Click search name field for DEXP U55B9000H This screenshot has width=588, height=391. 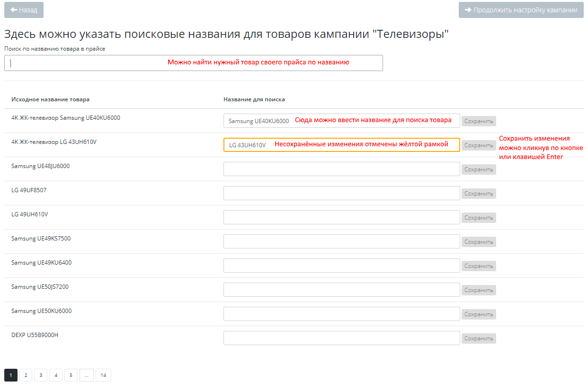pyautogui.click(x=341, y=338)
